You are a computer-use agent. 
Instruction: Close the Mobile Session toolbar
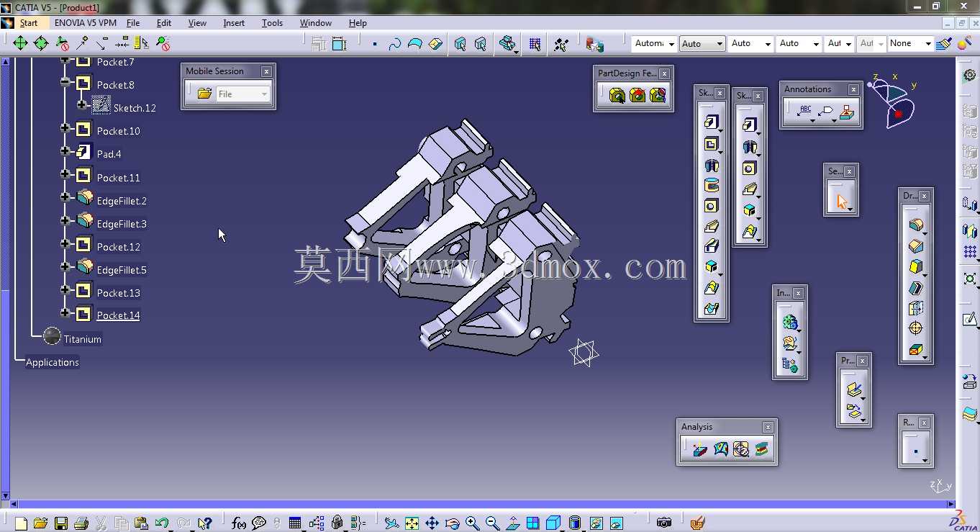(266, 71)
